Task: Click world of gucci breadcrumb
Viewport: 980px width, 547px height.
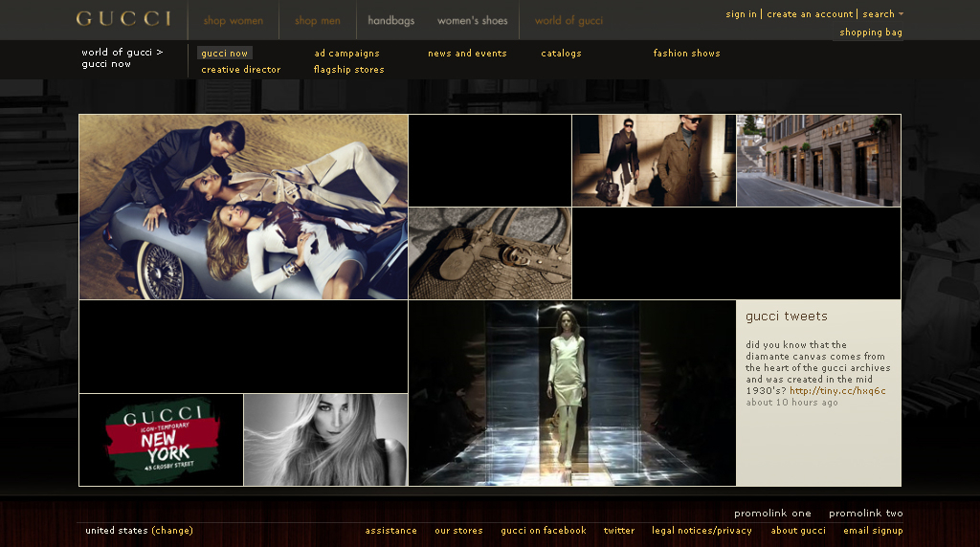Action: 117,52
